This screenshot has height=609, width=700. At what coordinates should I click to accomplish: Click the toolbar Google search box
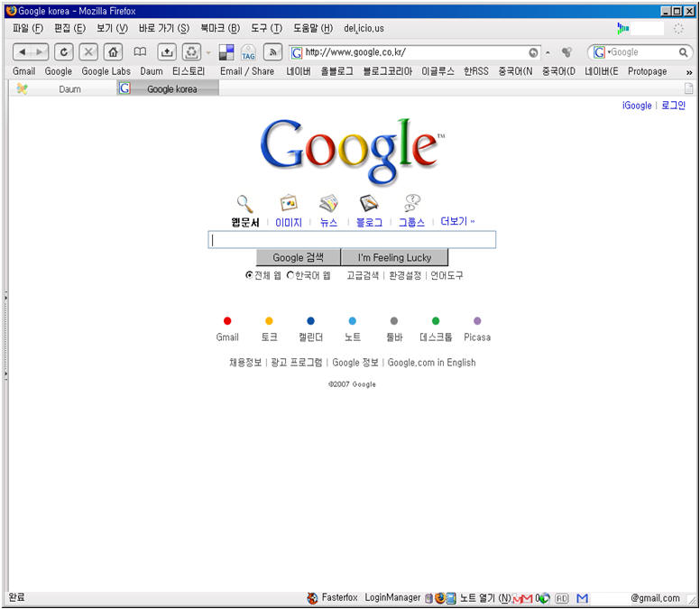pyautogui.click(x=640, y=52)
